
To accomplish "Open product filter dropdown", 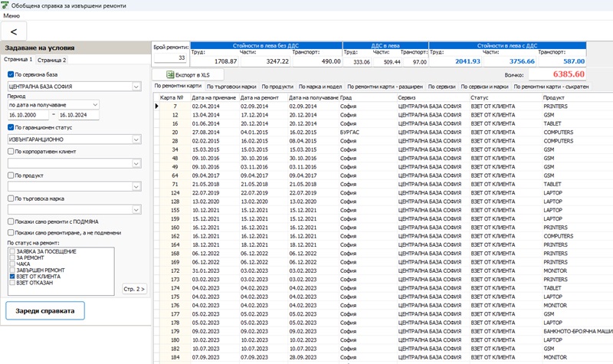I will (x=136, y=186).
